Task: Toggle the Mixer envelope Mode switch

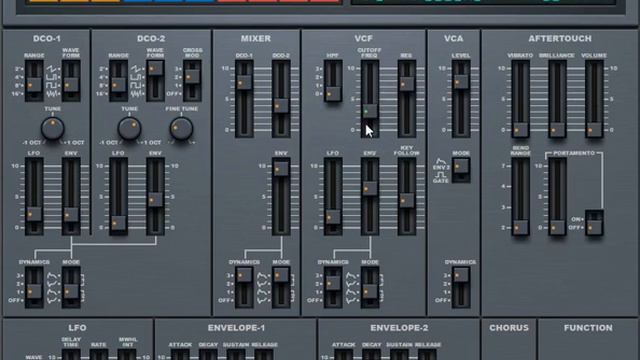Action: pyautogui.click(x=281, y=287)
